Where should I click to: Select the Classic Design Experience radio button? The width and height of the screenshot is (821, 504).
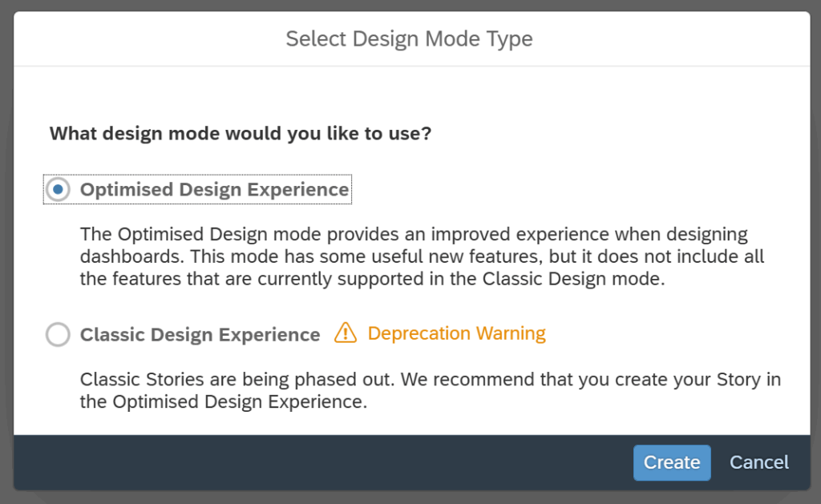[x=58, y=334]
